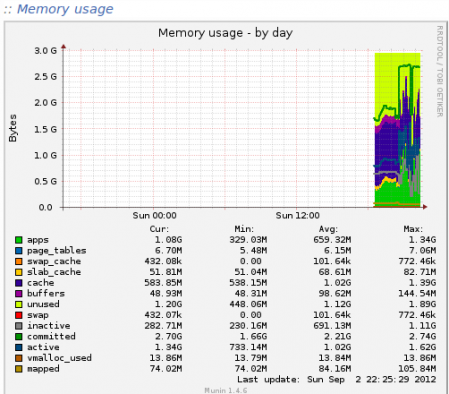Click the apps minimum value 329.03M
This screenshot has height=394, width=449.
click(248, 240)
